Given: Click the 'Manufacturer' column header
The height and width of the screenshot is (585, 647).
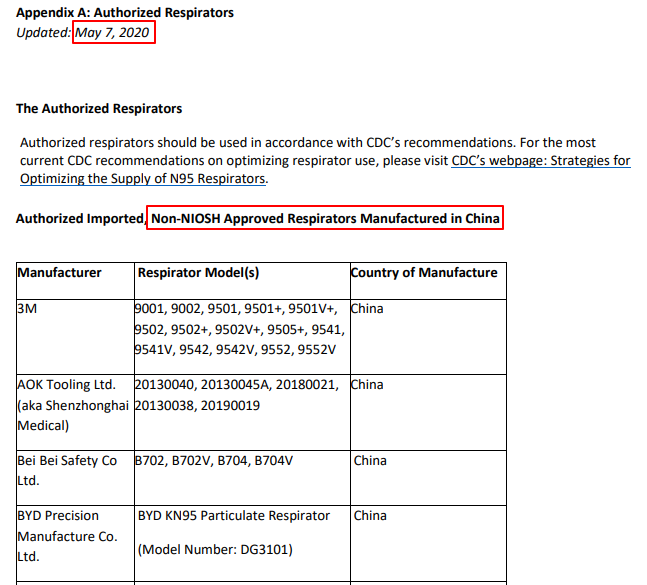Looking at the screenshot, I should tap(59, 273).
